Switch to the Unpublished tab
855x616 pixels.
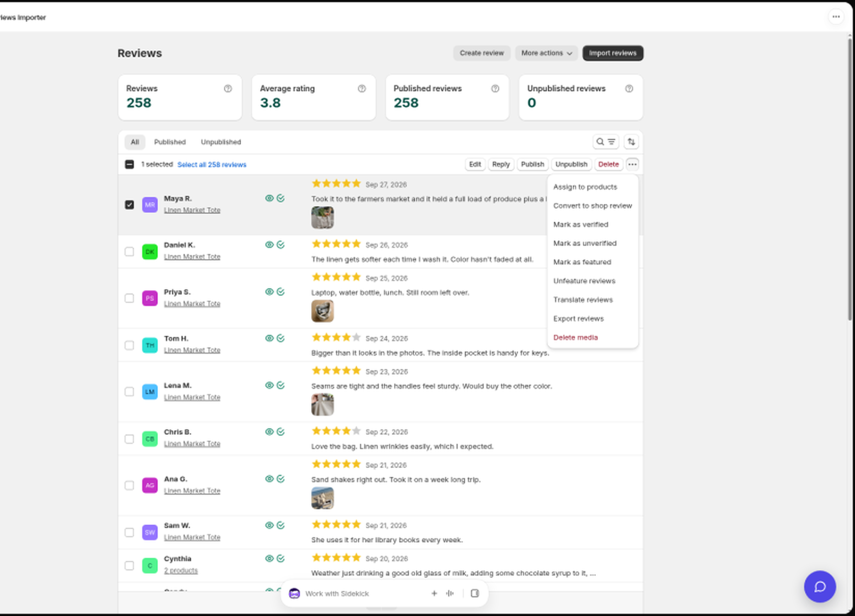click(221, 142)
